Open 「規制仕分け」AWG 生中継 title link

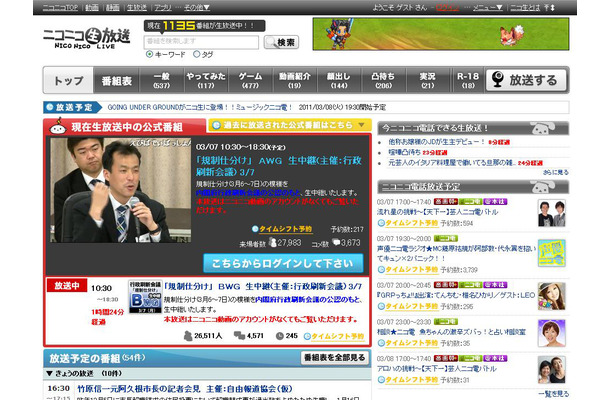point(279,166)
